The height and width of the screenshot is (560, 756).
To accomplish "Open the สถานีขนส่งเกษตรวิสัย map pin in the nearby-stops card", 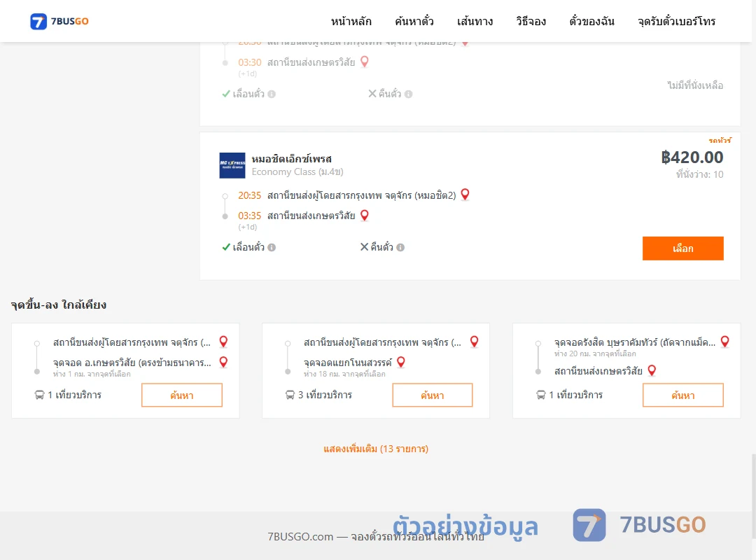I will [x=652, y=370].
